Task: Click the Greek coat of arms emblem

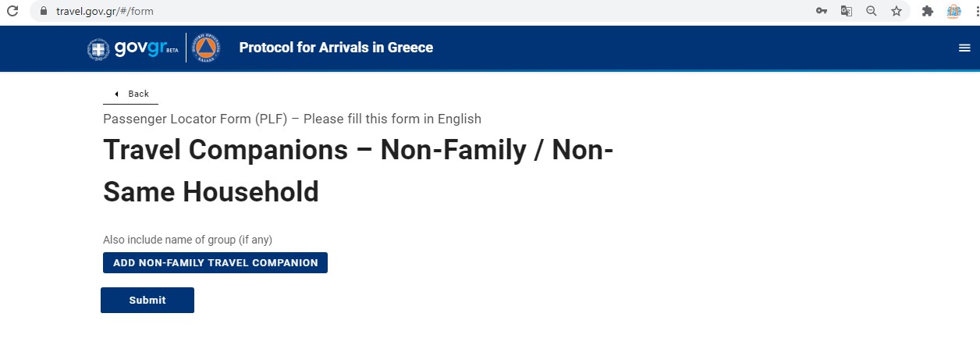Action: (98, 48)
